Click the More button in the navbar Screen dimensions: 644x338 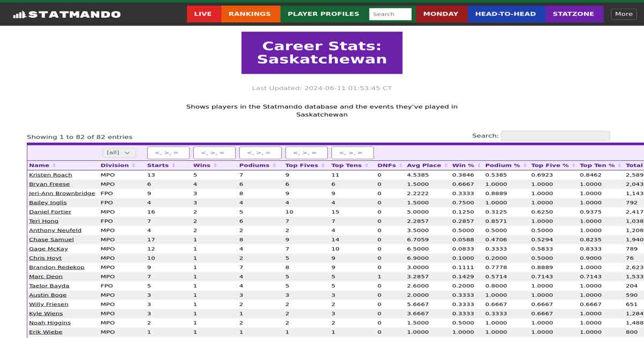point(624,13)
